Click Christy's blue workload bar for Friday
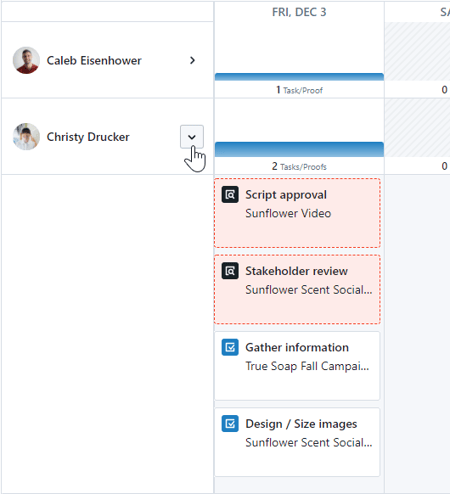 (299, 149)
